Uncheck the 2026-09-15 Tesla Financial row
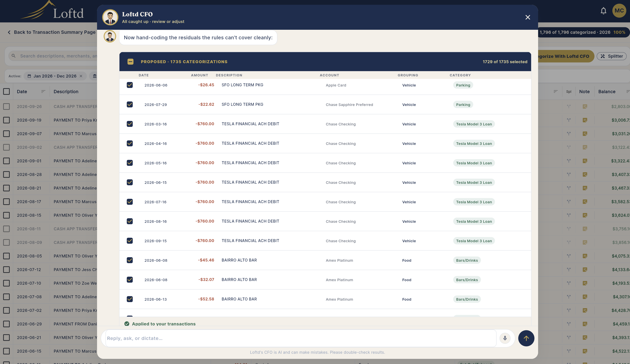Viewport: 630px width, 364px height. point(130,241)
